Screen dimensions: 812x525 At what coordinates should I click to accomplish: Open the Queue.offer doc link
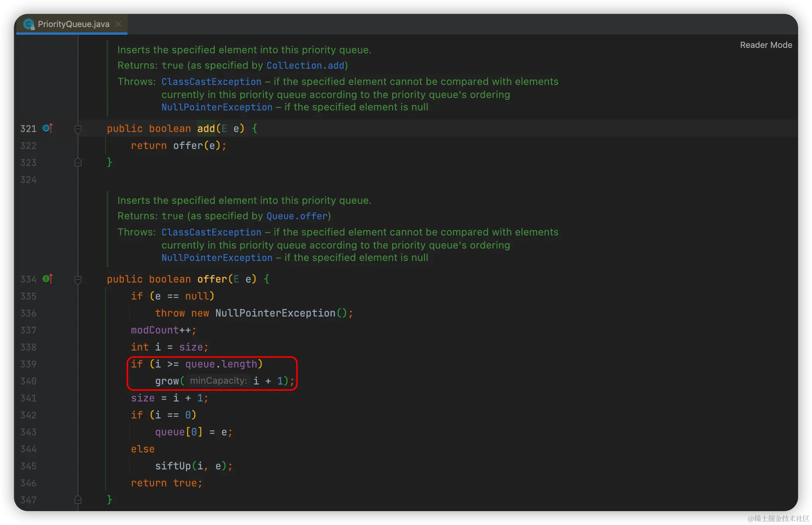[297, 216]
